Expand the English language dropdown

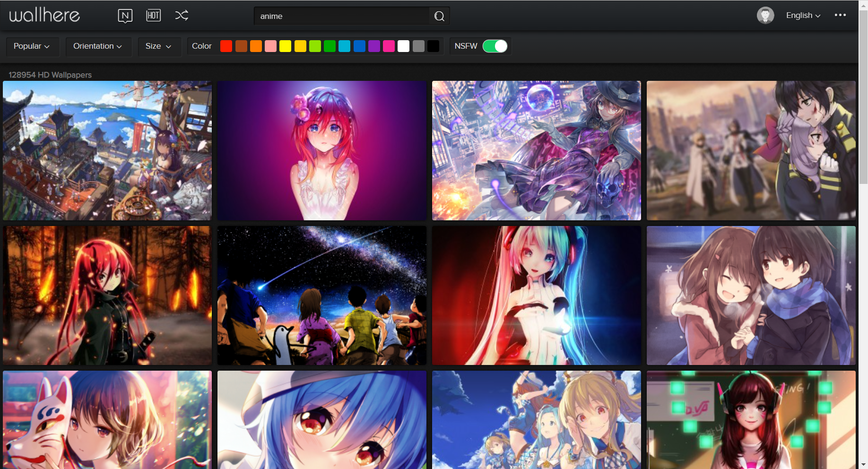pos(803,16)
